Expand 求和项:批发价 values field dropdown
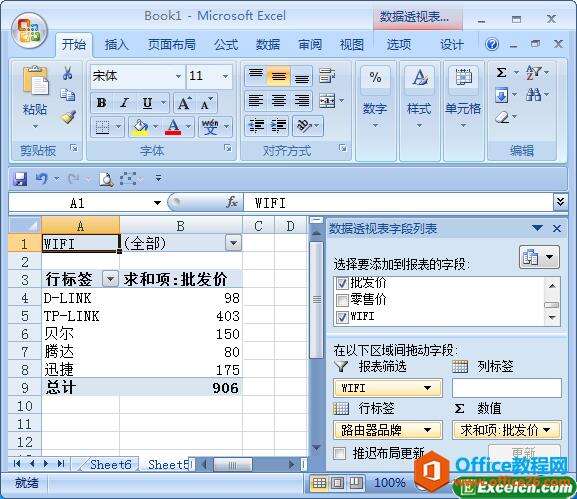Image resolution: width=577 pixels, height=499 pixels. point(546,430)
